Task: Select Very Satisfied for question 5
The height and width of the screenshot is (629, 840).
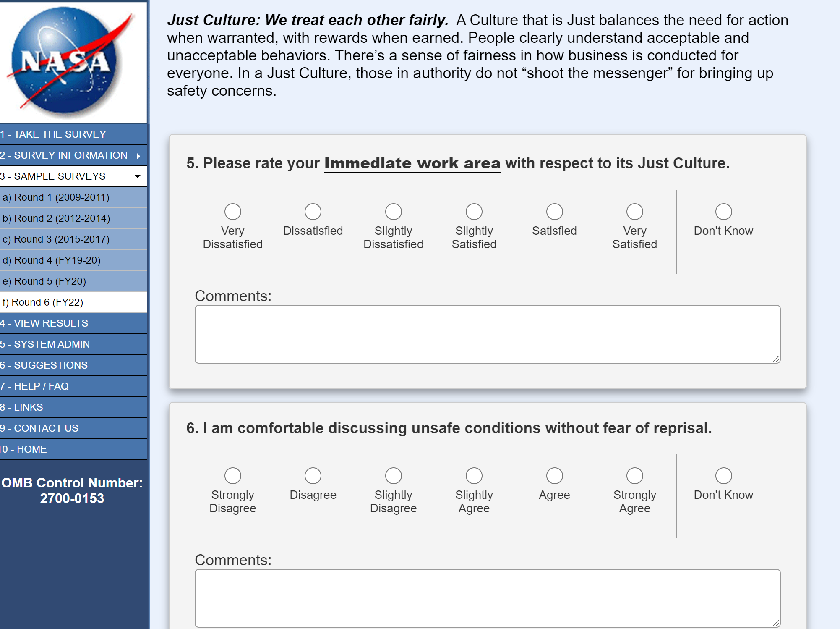Action: pos(634,212)
